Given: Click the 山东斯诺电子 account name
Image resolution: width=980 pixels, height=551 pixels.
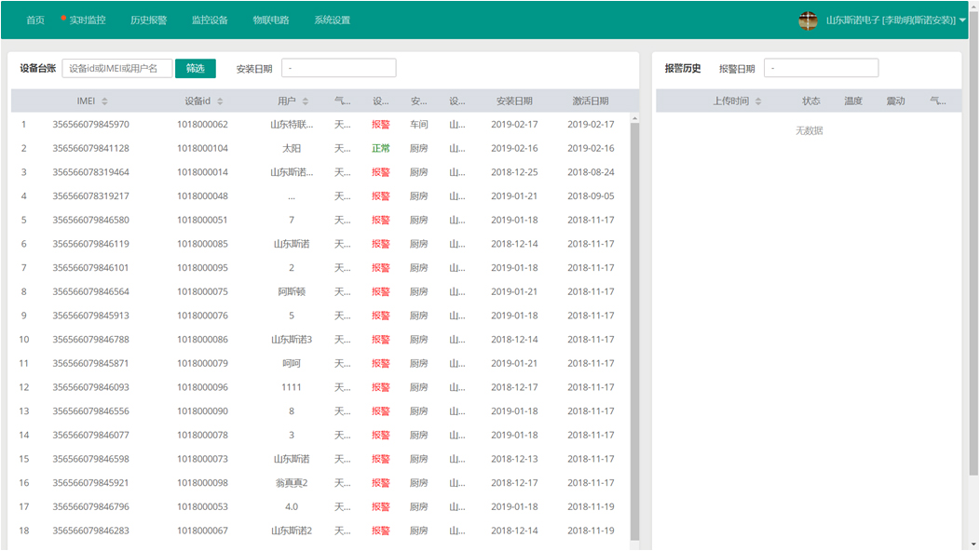Looking at the screenshot, I should [890, 20].
